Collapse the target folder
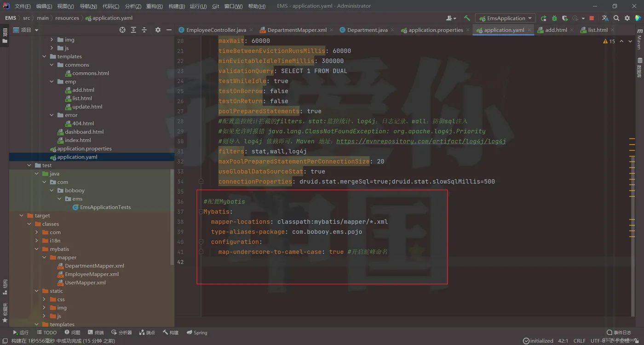Screen dimensions: 644x345 (22, 215)
